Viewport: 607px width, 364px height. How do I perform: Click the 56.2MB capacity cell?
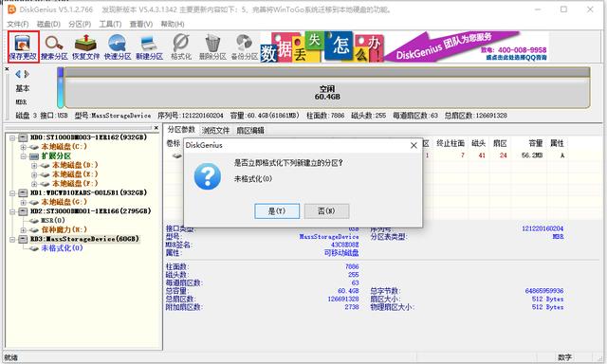pos(532,155)
